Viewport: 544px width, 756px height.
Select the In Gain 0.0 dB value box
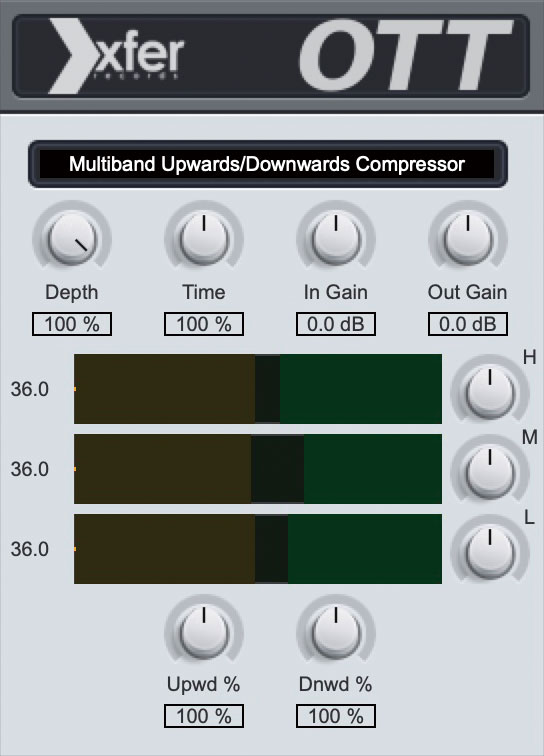[x=336, y=324]
